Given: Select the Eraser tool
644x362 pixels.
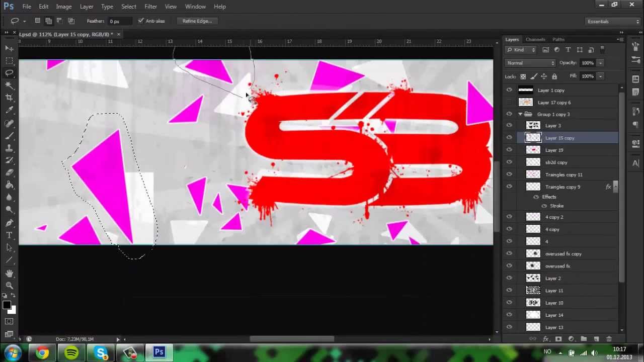Looking at the screenshot, I should tap(9, 173).
